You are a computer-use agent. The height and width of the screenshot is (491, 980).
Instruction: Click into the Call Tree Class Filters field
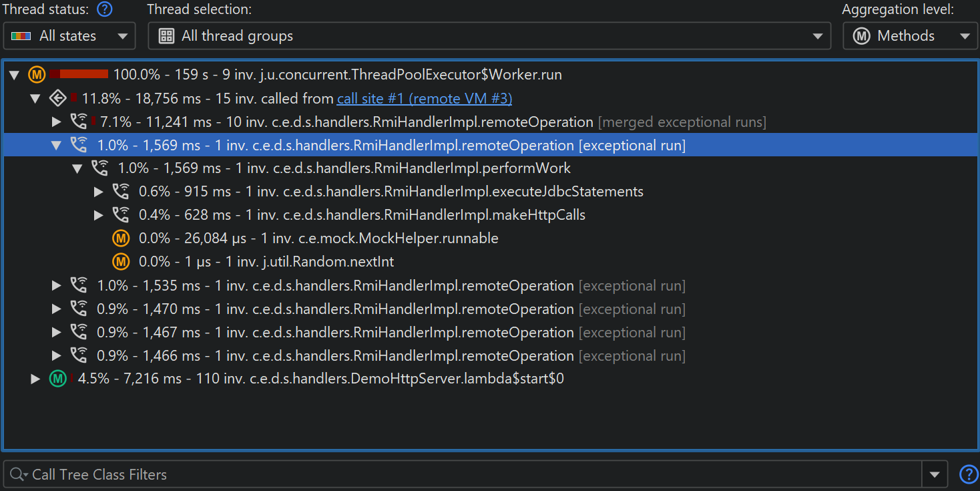point(467,475)
